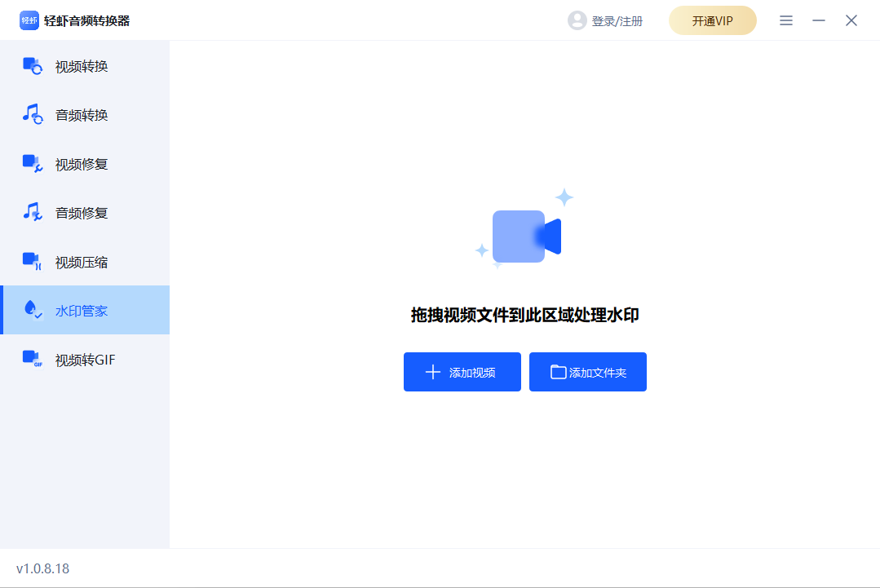
Task: Click the 添加视频 button
Action: [x=462, y=372]
